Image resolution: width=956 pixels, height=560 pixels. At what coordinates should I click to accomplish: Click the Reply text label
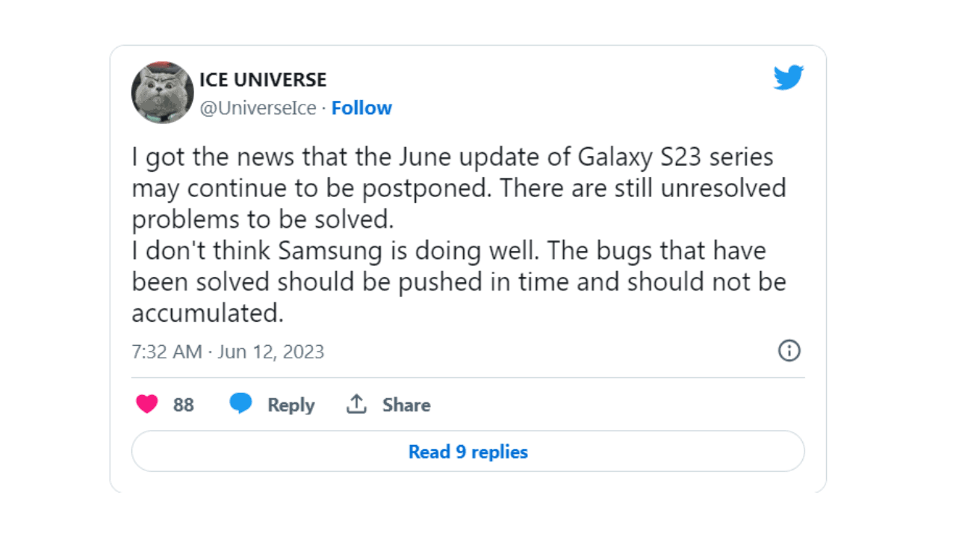pos(291,405)
